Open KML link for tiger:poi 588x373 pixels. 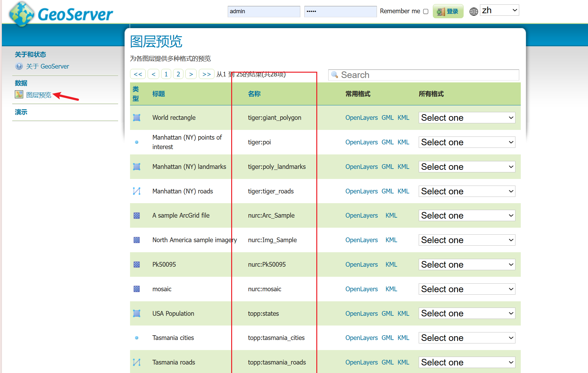[x=403, y=142]
